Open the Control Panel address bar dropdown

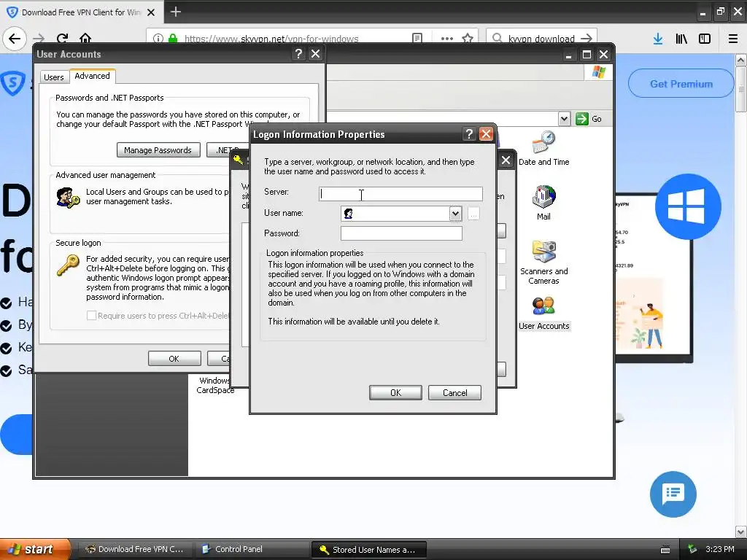(x=564, y=119)
